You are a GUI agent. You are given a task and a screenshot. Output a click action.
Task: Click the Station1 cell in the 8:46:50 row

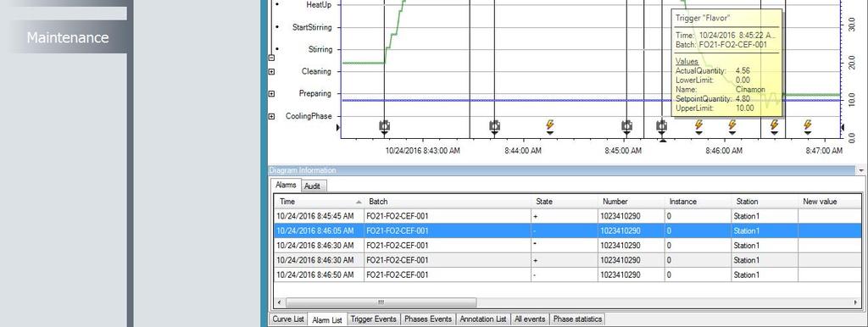(x=765, y=274)
